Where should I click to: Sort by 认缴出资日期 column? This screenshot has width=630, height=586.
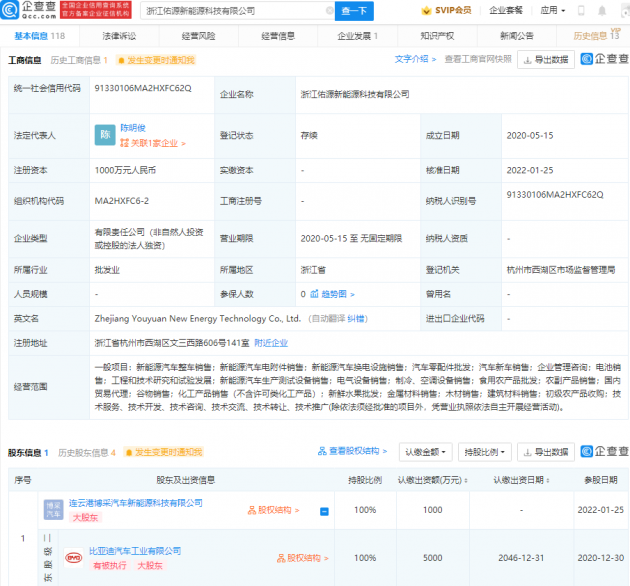[521, 480]
